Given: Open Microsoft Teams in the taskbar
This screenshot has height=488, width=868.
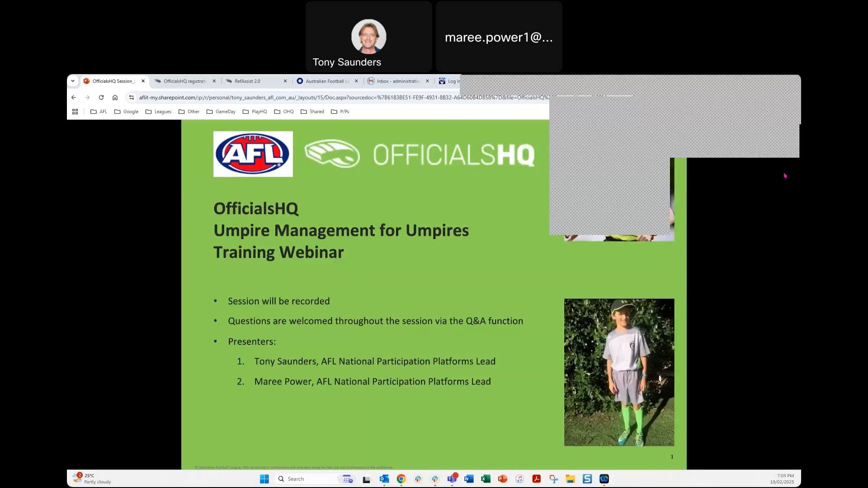Looking at the screenshot, I should (x=452, y=479).
